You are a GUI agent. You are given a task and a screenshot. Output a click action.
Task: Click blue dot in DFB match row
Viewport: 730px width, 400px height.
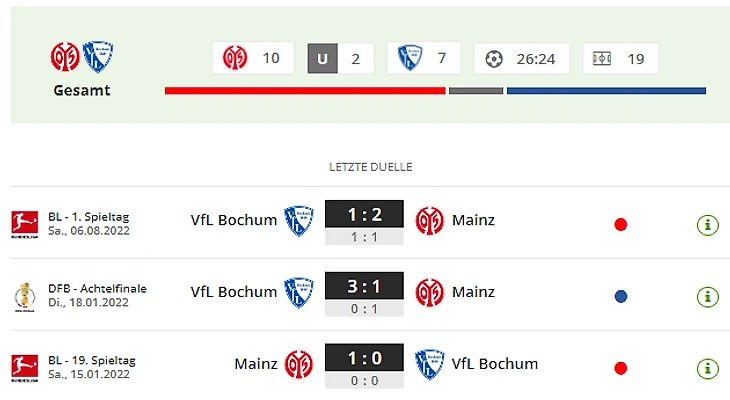pyautogui.click(x=621, y=296)
